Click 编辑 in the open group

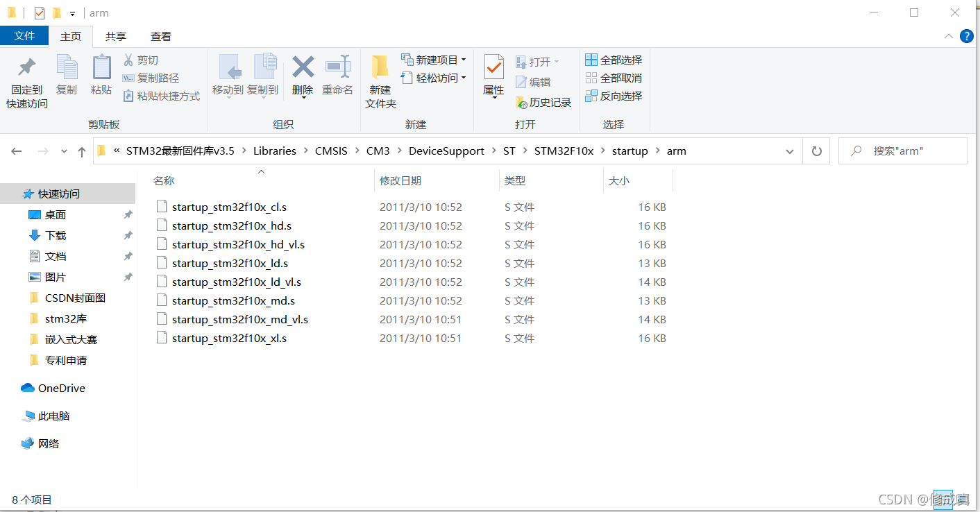(533, 82)
